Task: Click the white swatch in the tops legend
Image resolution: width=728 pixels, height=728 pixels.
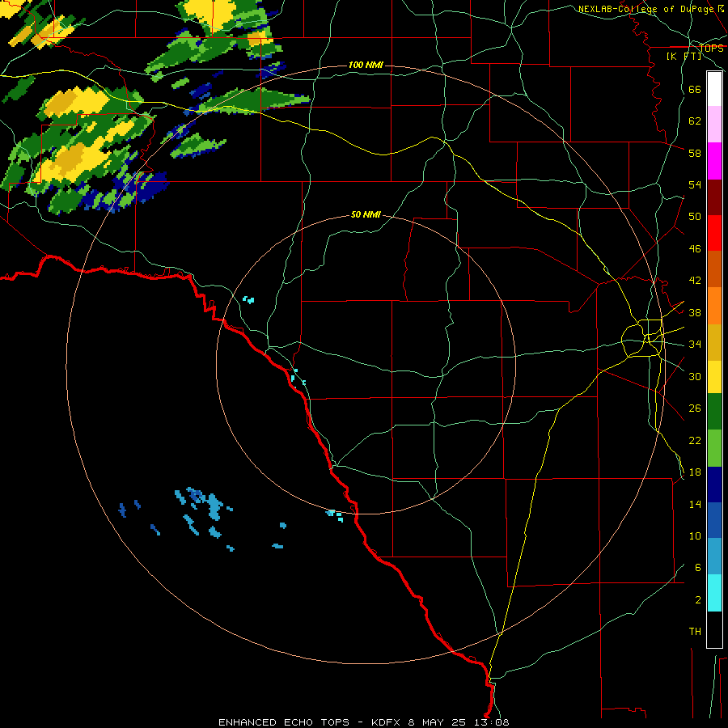Action: coord(714,89)
